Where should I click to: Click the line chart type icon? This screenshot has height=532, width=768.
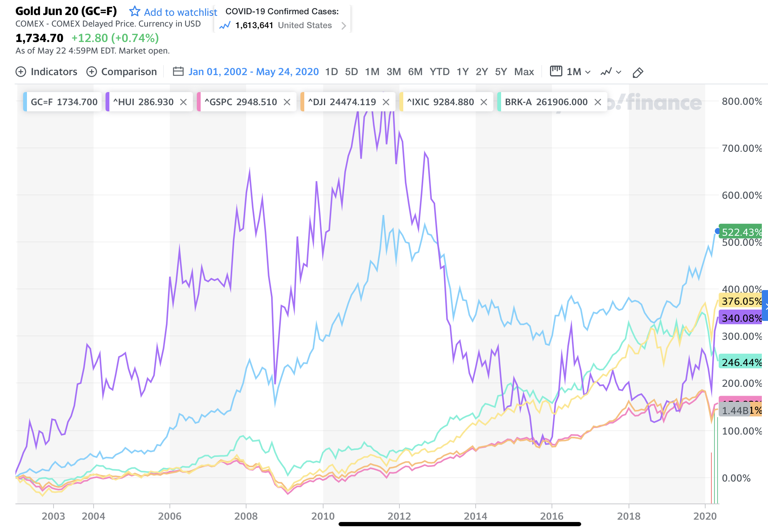(606, 72)
